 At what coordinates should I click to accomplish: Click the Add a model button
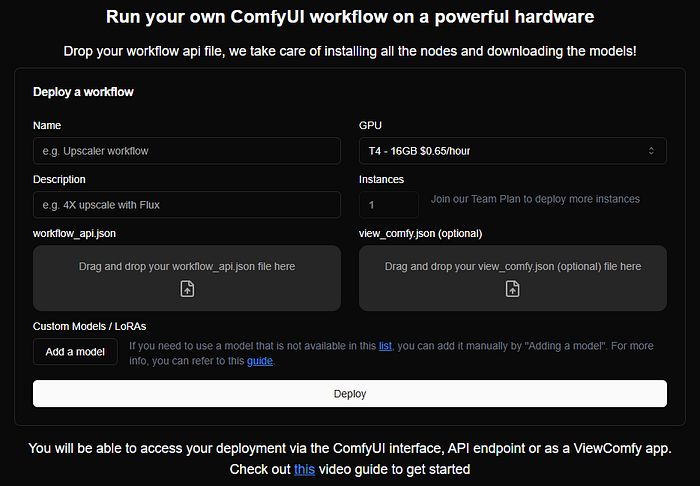point(75,352)
